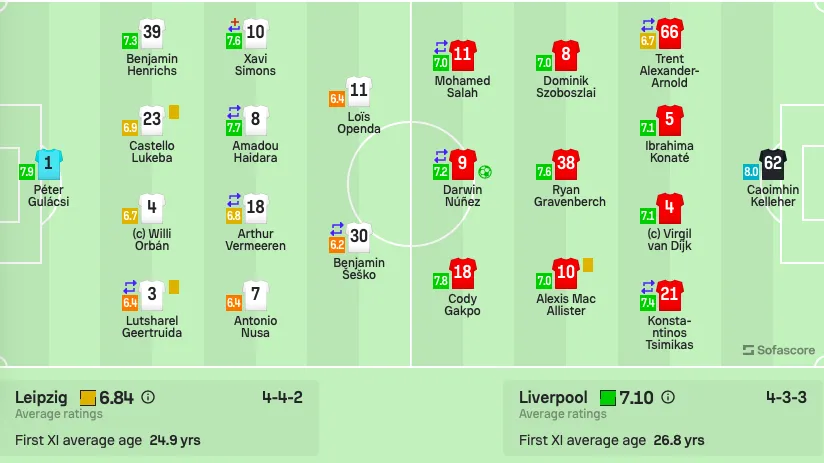Click Liverpool's green average rating square
This screenshot has height=463, width=824.
point(608,398)
